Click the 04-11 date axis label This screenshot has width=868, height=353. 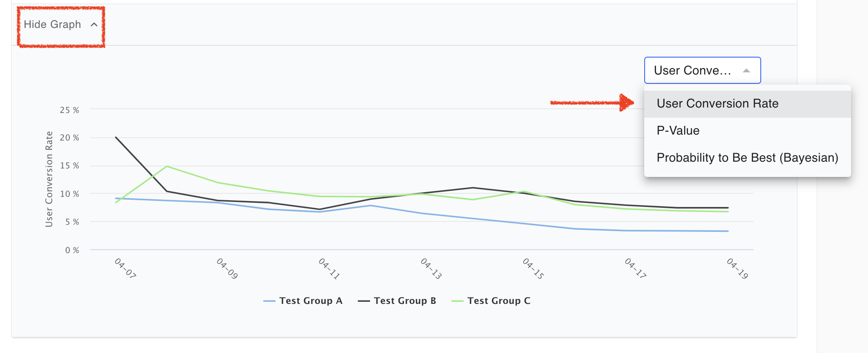tap(329, 268)
